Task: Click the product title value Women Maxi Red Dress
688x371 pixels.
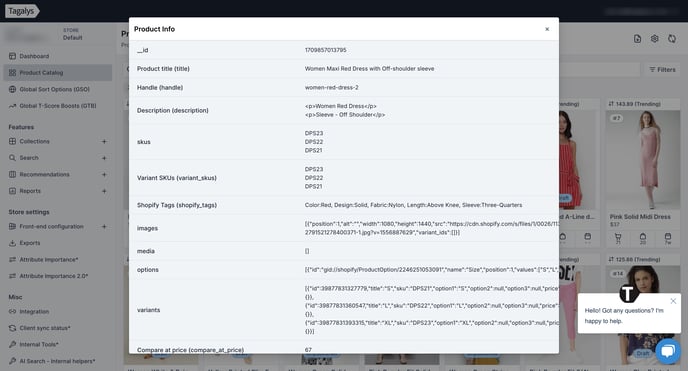Action: [369, 69]
